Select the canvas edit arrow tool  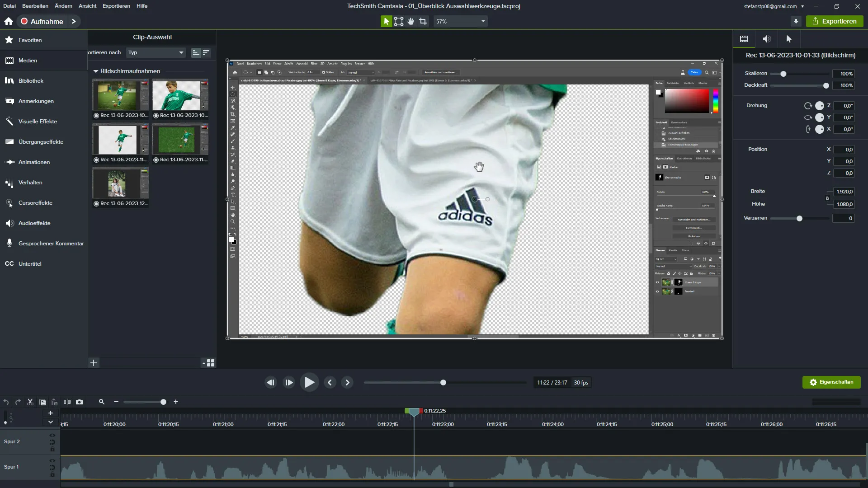pos(386,21)
